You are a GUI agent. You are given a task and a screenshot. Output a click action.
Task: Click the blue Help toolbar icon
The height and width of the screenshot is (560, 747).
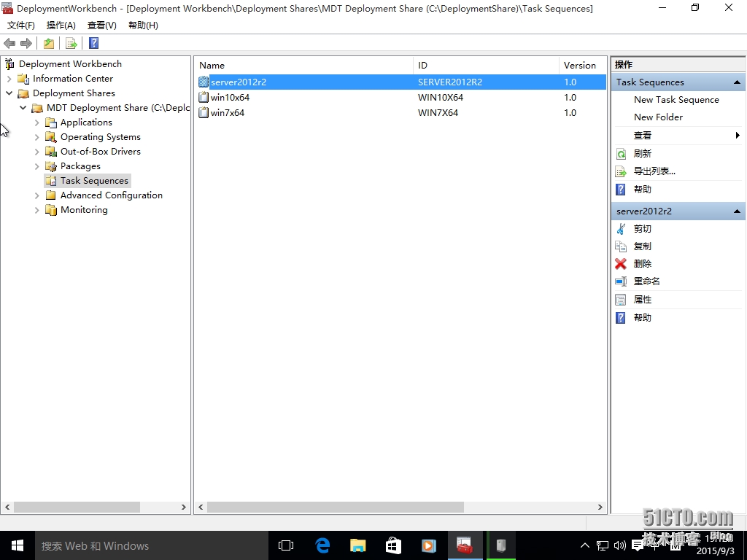[x=94, y=43]
